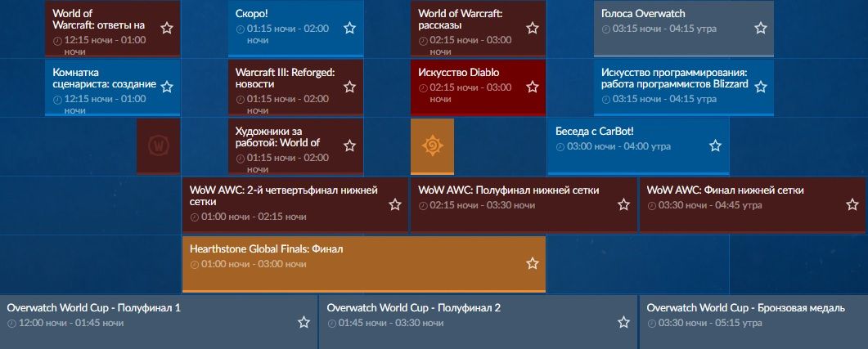Click time '12:00 ночи - 01:45 ночи'
The image size is (868, 349).
[71, 323]
